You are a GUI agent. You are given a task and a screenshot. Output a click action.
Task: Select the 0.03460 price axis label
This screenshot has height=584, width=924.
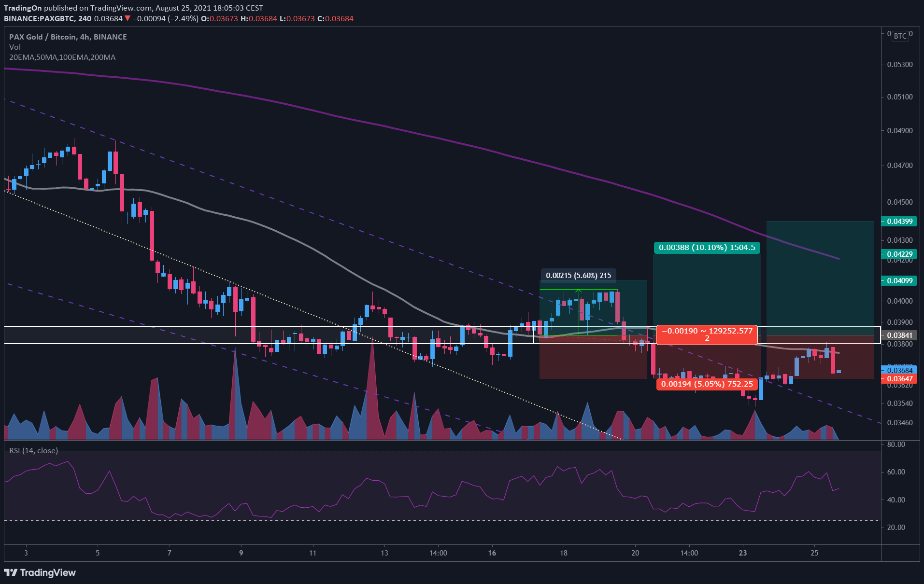coord(900,423)
